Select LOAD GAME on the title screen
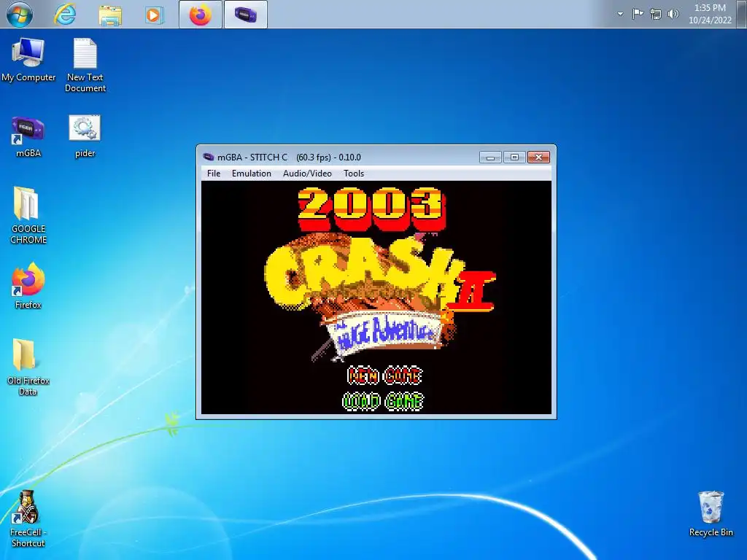The height and width of the screenshot is (560, 747). click(383, 401)
